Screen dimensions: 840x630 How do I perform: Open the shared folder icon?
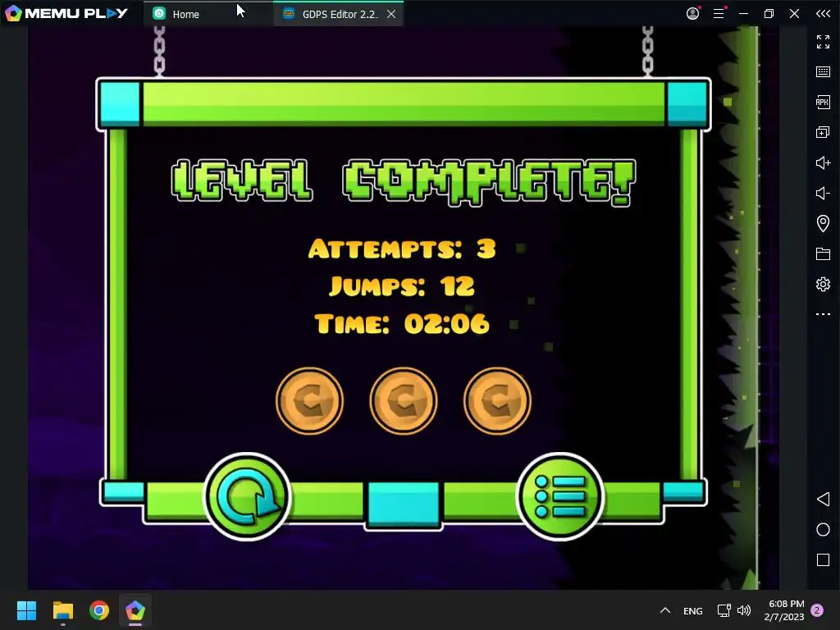coord(823,253)
